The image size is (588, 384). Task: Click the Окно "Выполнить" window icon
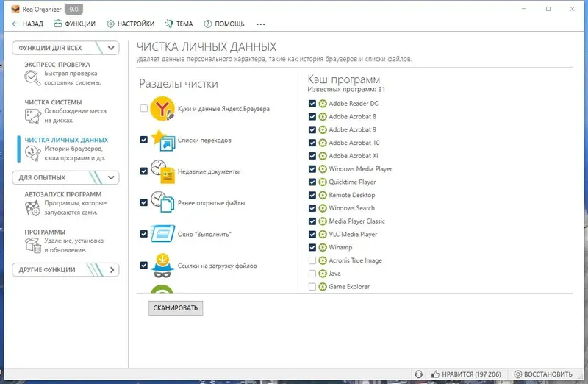[162, 234]
